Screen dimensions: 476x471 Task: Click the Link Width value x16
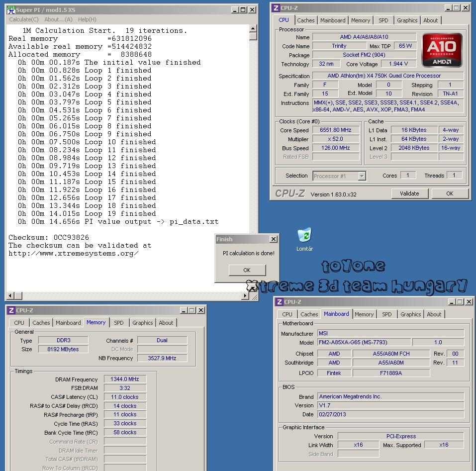[358, 445]
